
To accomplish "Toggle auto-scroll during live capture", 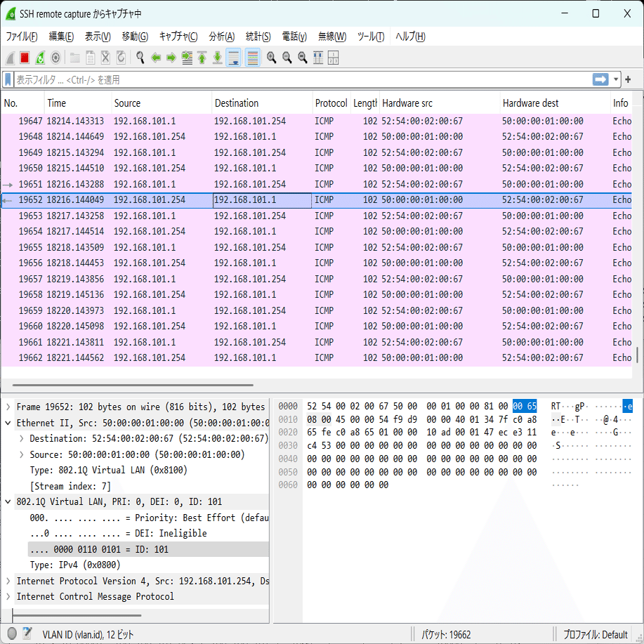I will tap(234, 58).
